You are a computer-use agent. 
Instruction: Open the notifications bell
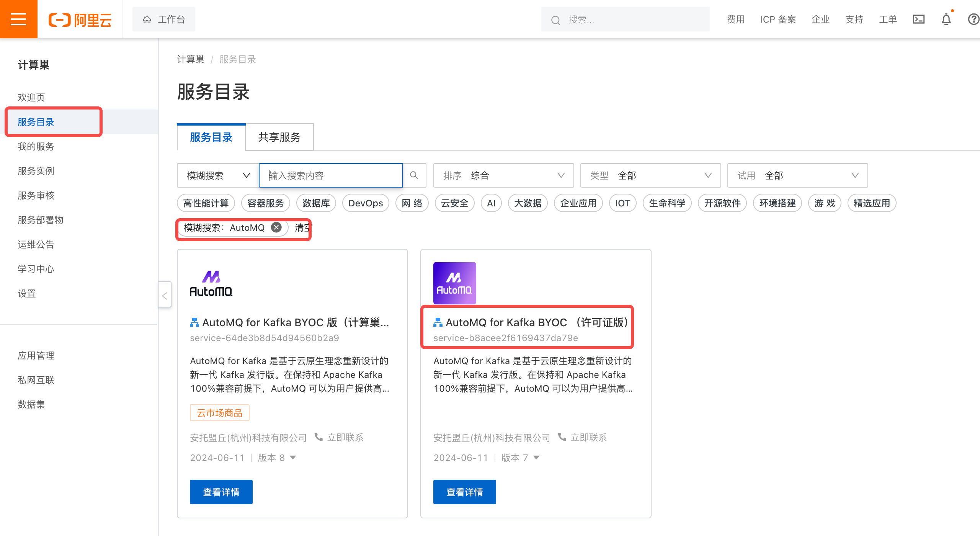(946, 19)
